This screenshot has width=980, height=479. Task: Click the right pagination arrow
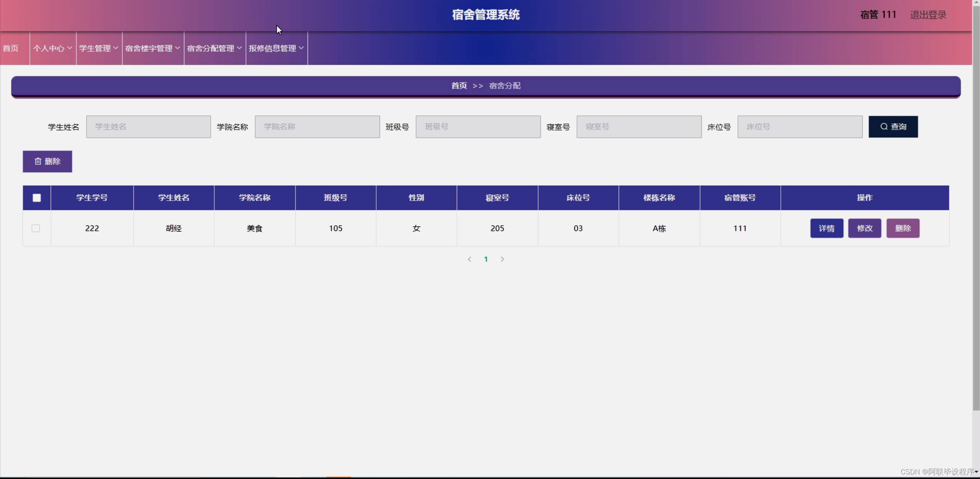pos(502,259)
